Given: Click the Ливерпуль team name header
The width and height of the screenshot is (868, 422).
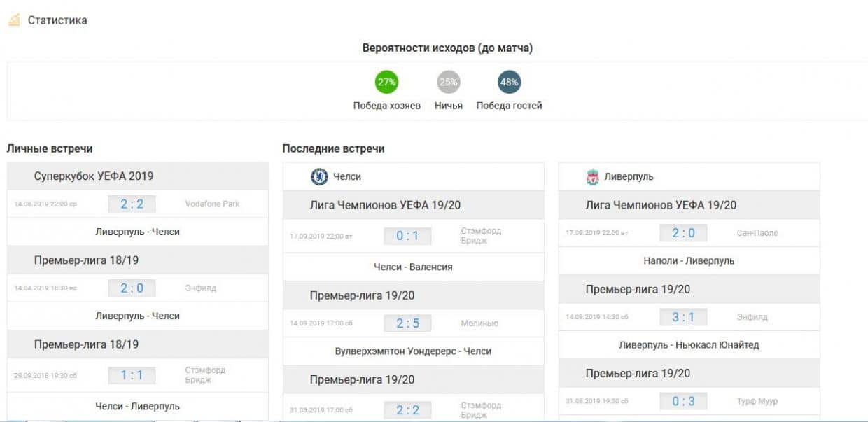Looking at the screenshot, I should click(629, 176).
